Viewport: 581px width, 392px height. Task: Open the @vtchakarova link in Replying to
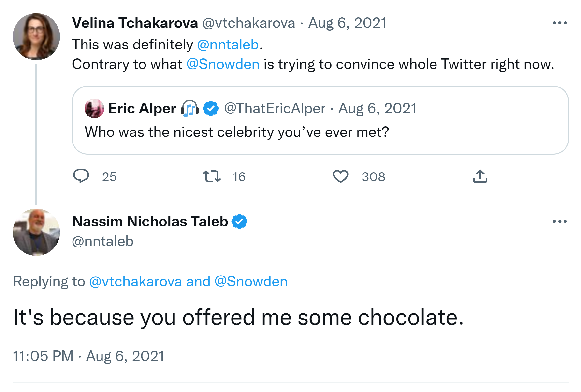[x=135, y=281]
